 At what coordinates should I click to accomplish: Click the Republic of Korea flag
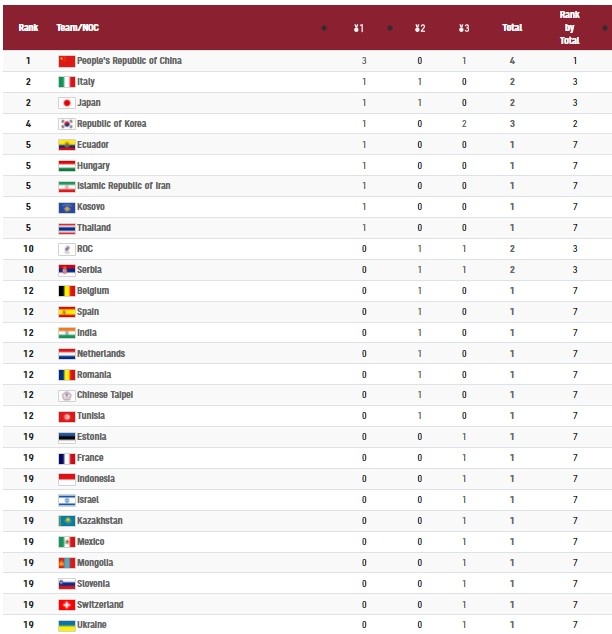click(x=67, y=124)
